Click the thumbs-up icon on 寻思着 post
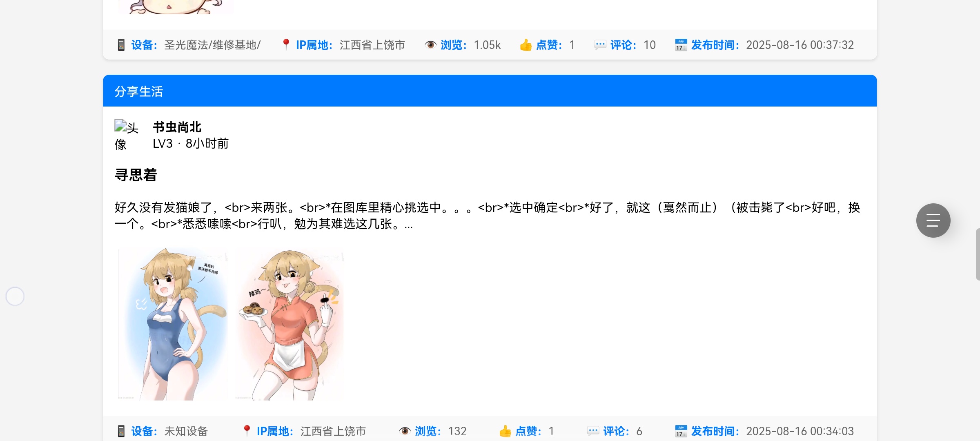980x441 pixels. pos(505,431)
